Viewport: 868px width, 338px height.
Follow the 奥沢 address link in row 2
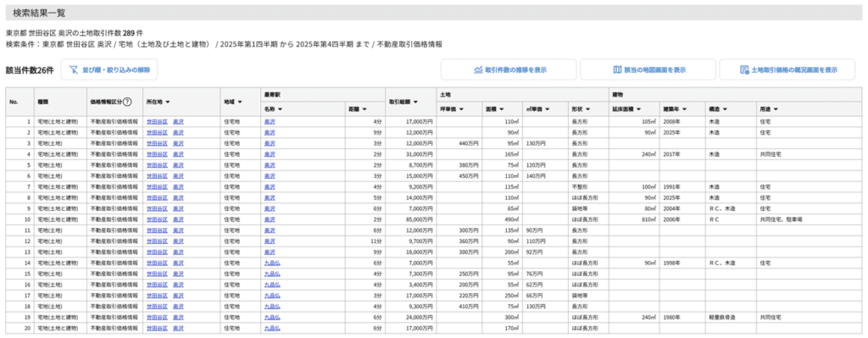point(178,132)
